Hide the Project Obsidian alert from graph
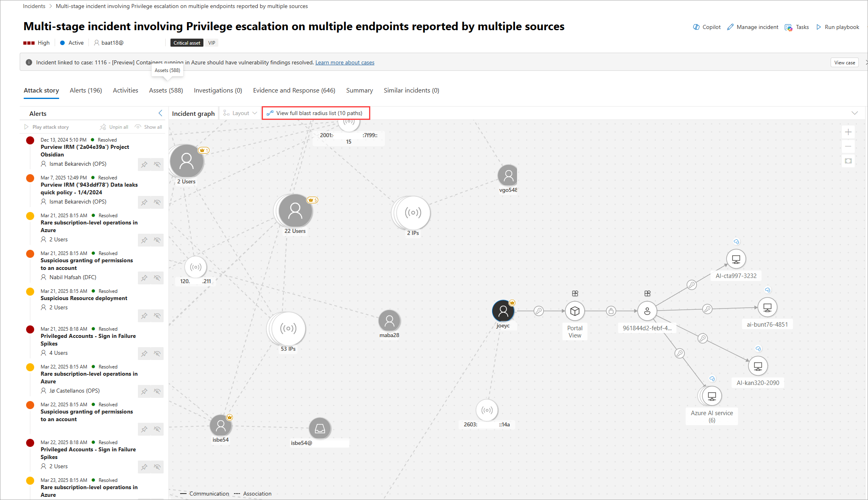Image resolution: width=868 pixels, height=500 pixels. (x=157, y=164)
